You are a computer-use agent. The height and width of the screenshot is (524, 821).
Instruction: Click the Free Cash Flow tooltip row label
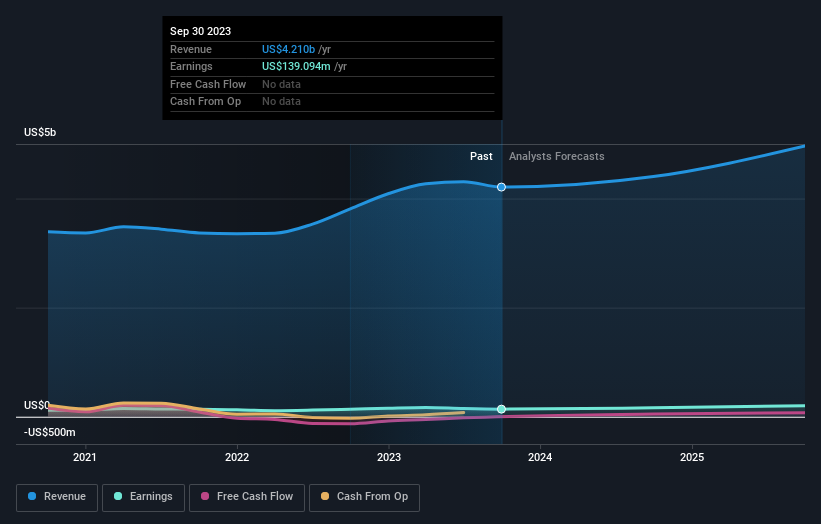click(208, 84)
